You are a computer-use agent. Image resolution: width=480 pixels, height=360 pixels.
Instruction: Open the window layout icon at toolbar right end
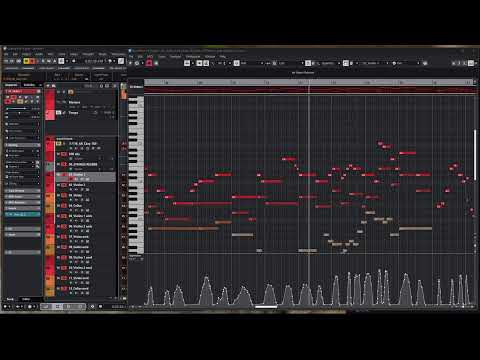click(471, 63)
